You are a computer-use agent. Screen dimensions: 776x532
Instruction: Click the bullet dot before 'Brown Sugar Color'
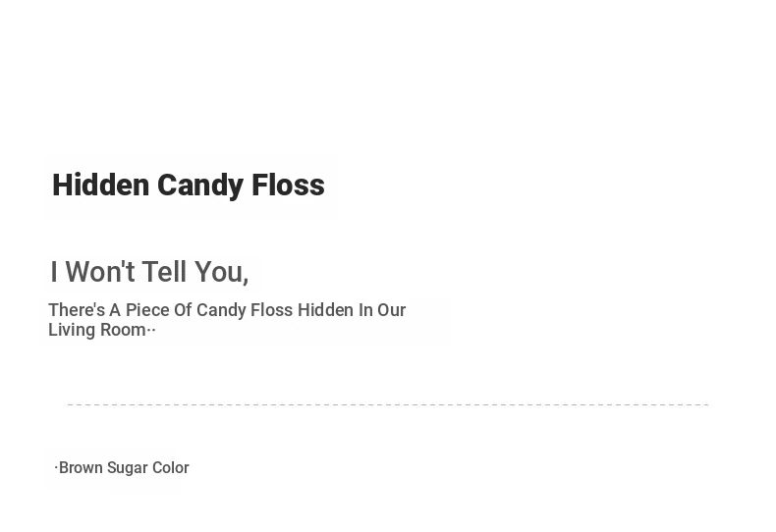(56, 467)
